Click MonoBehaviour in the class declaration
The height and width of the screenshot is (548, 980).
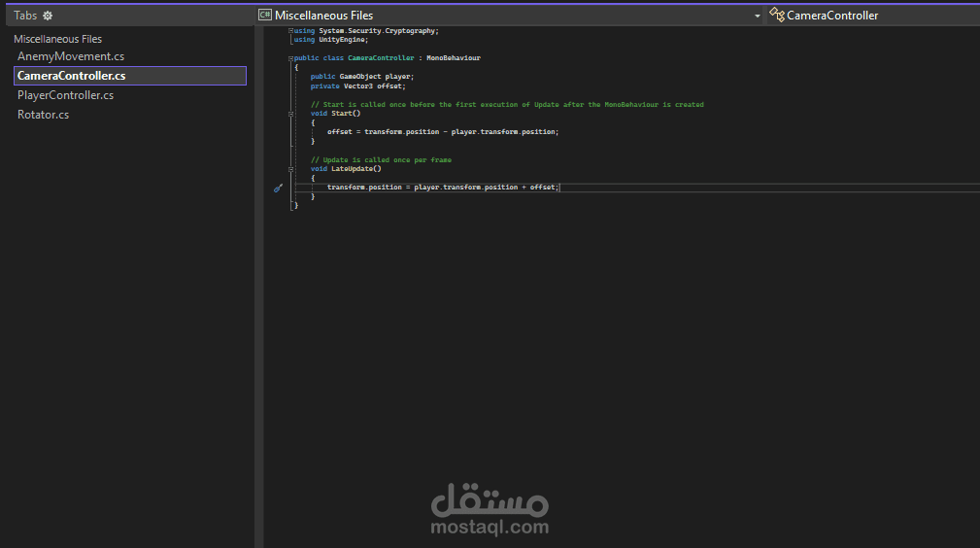coord(454,58)
